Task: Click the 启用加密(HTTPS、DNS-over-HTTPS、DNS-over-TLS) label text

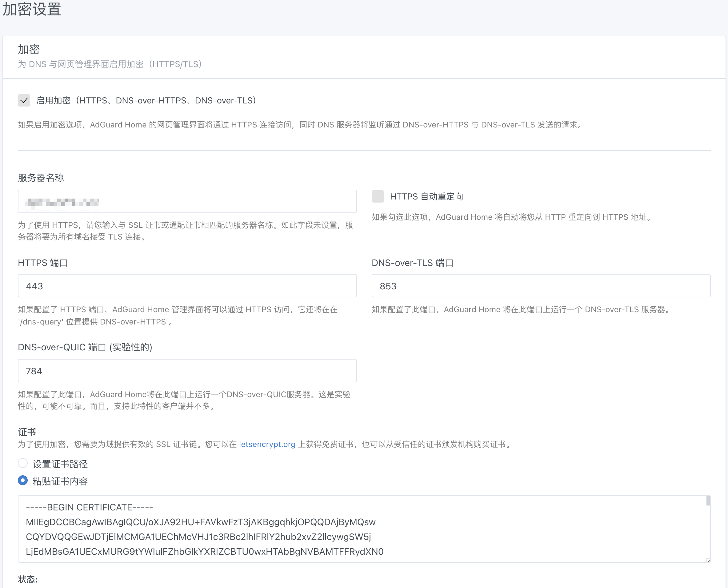Action: pyautogui.click(x=146, y=101)
